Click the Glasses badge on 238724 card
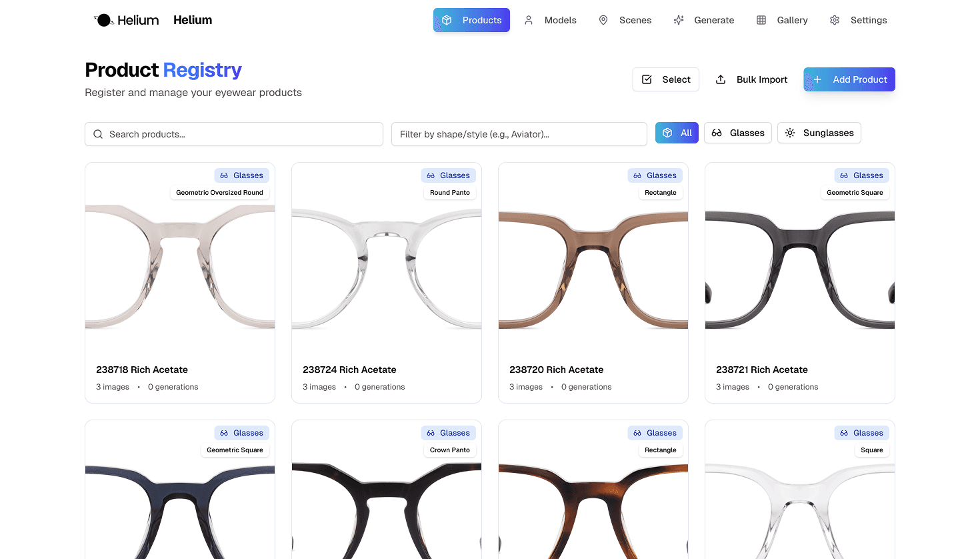 click(449, 175)
